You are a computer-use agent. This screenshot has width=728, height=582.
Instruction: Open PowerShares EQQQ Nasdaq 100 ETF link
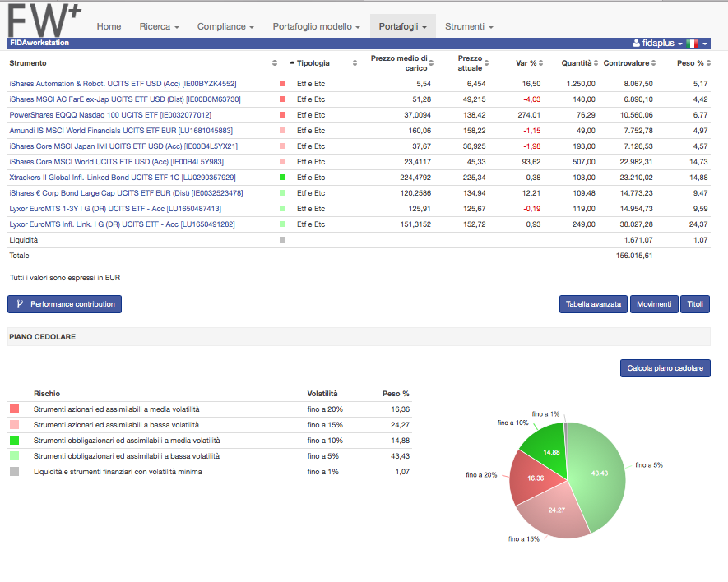(x=110, y=115)
